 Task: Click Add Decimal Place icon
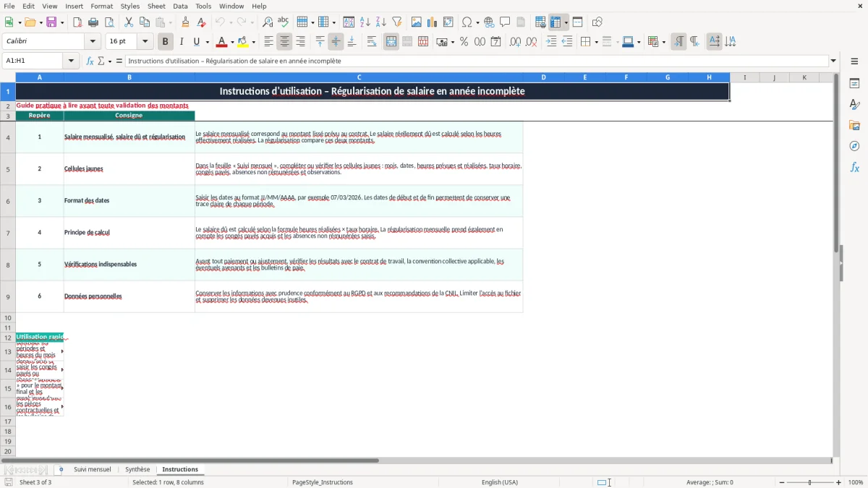(x=515, y=42)
